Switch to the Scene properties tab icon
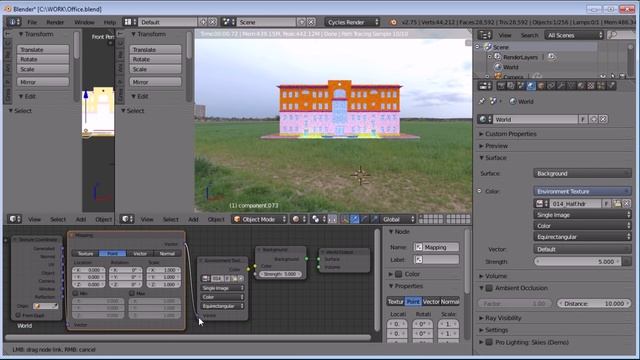Screen dimensions: 640x360 (520, 86)
